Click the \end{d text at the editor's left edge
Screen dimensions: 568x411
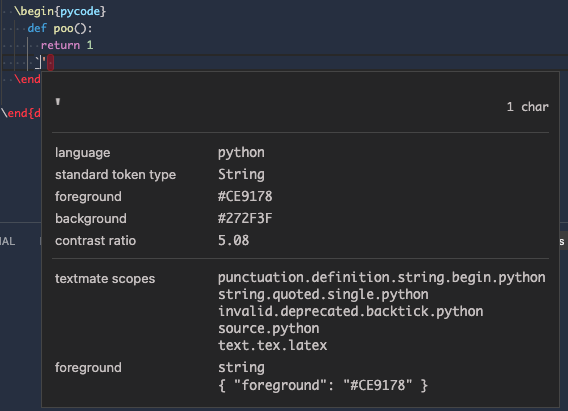21,113
